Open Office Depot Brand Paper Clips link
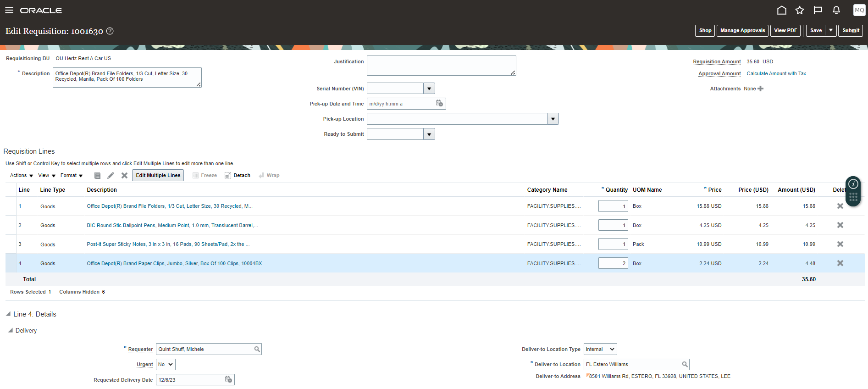The width and height of the screenshot is (868, 389). tap(174, 263)
